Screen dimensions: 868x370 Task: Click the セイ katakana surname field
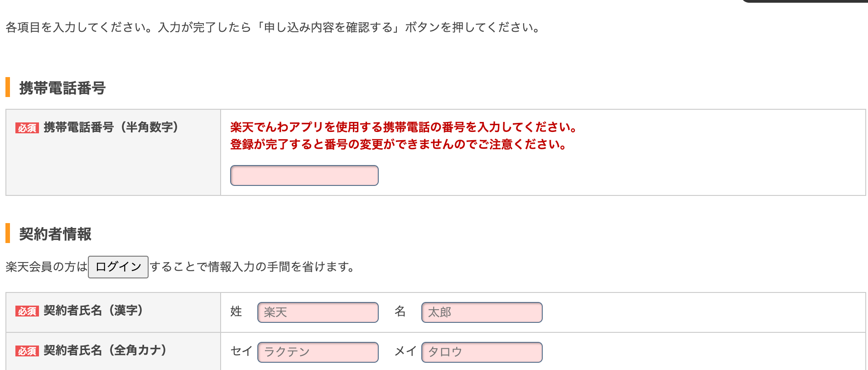coord(318,352)
